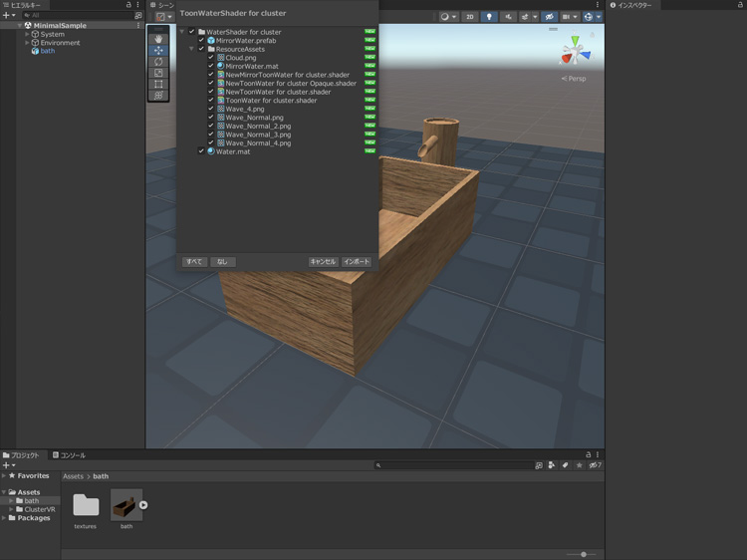The image size is (747, 560).
Task: Open the インスペクター tab
Action: coord(633,5)
